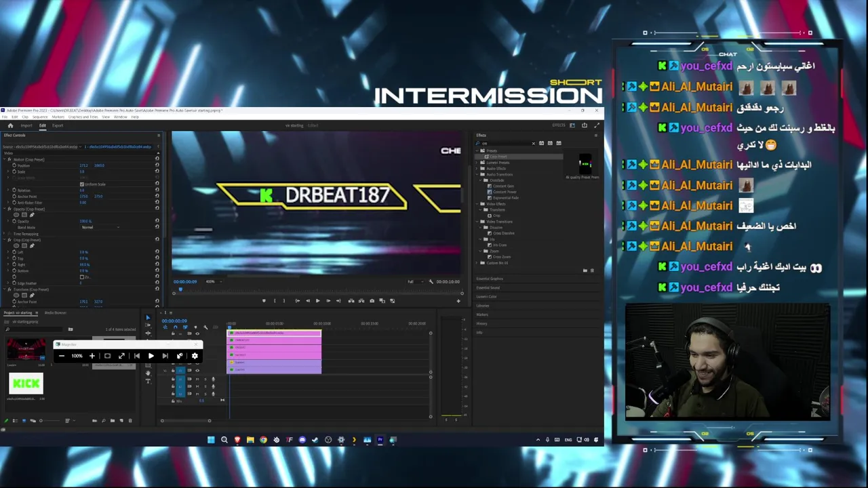The image size is (868, 488).
Task: Toggle pen mask in Opacity effect
Action: (32, 215)
